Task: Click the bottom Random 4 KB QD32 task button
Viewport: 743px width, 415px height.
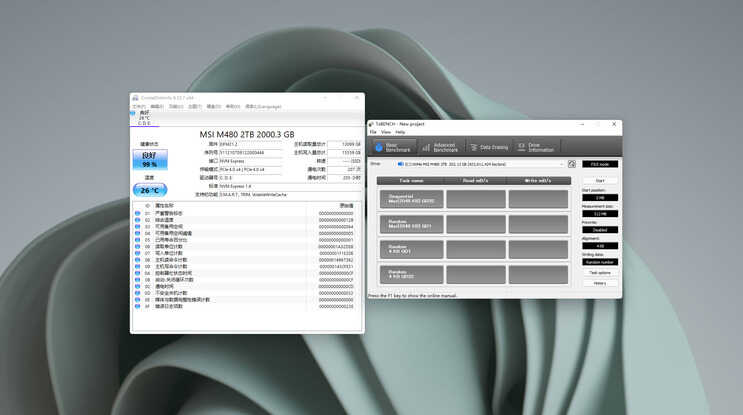Action: pyautogui.click(x=411, y=274)
